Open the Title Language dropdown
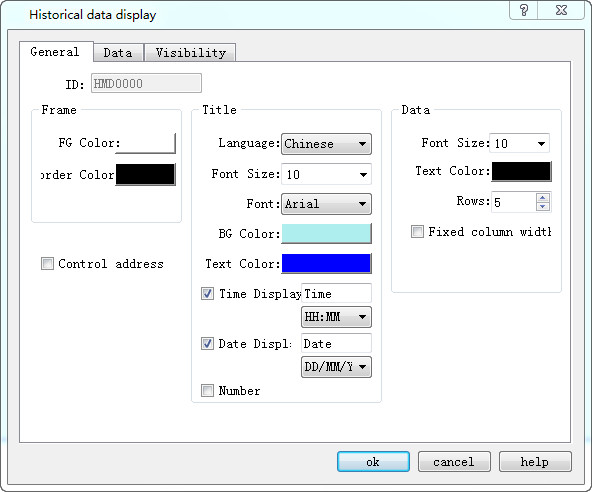The height and width of the screenshot is (492, 592). point(326,144)
